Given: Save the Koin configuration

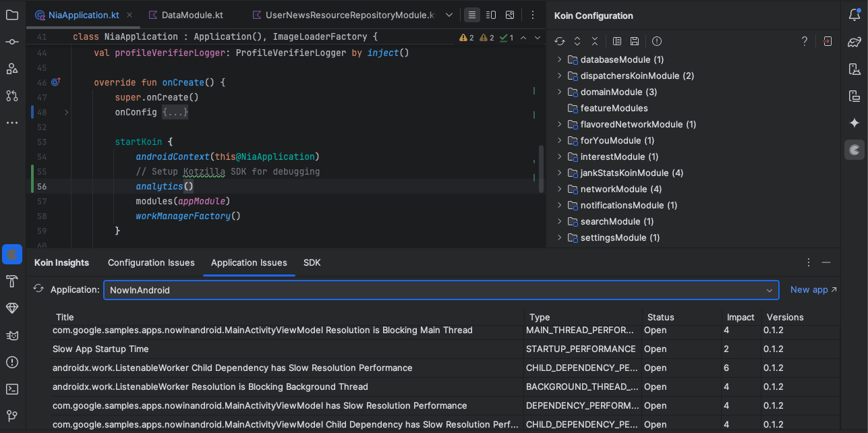Looking at the screenshot, I should [x=634, y=41].
